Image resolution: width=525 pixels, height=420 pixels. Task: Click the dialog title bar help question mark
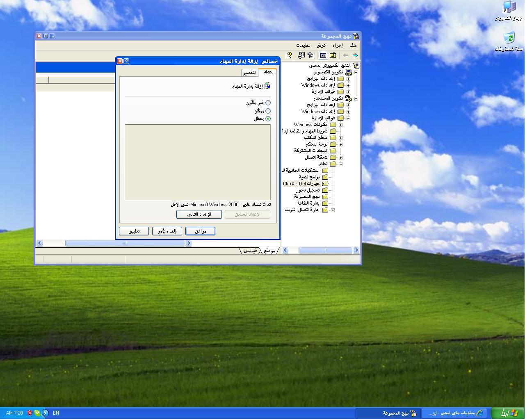[127, 61]
